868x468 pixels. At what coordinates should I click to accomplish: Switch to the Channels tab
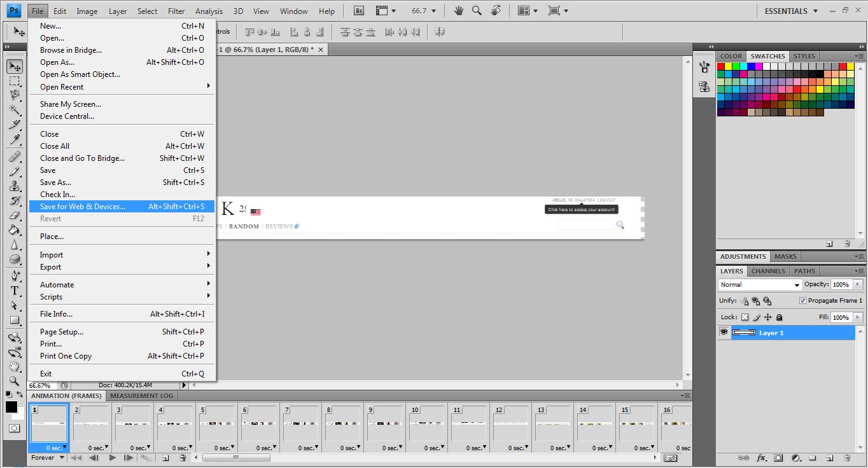pyautogui.click(x=768, y=271)
